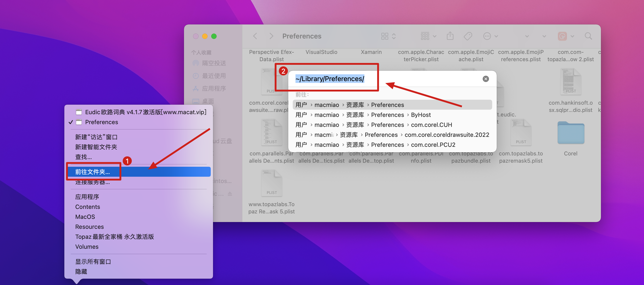Select the www.topazlabs plist file thumbnail
Viewport: 644px width, 285px height.
coord(271,183)
